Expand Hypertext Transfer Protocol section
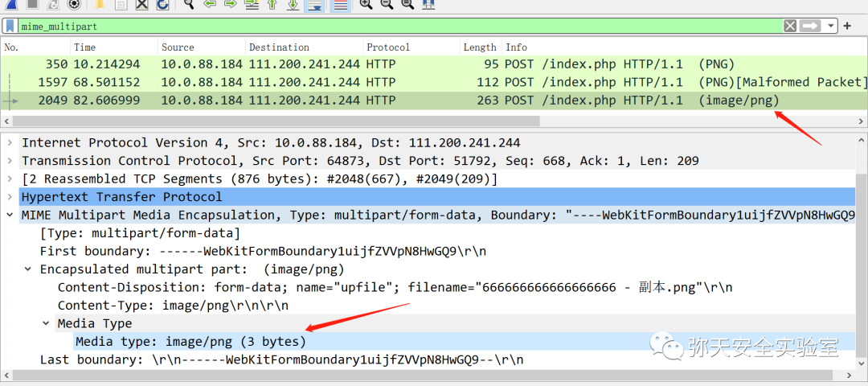 [10, 196]
